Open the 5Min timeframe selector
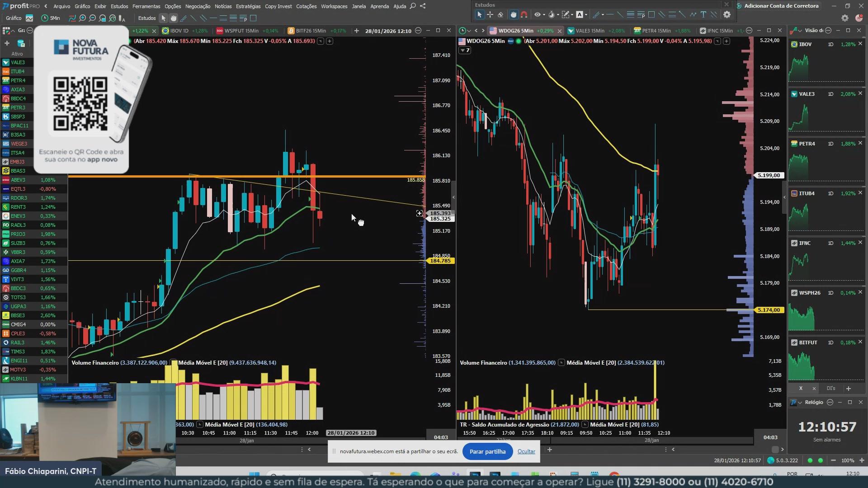The height and width of the screenshot is (488, 868). pos(51,18)
